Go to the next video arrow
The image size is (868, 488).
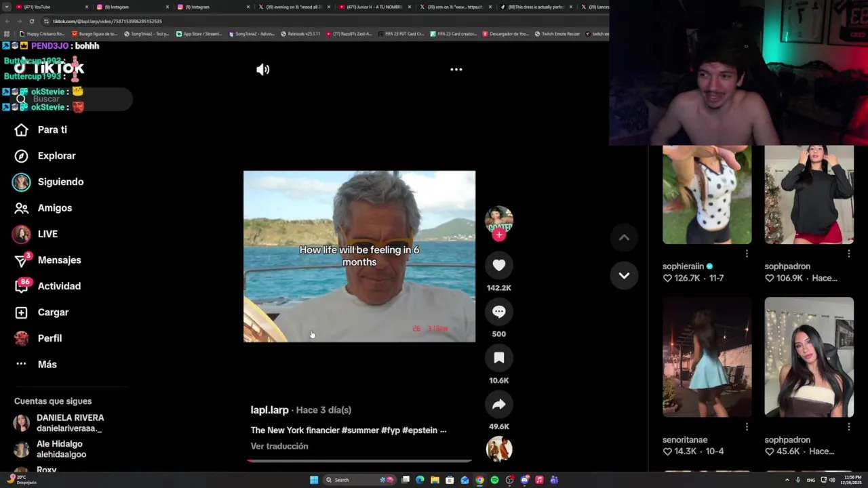pyautogui.click(x=624, y=275)
